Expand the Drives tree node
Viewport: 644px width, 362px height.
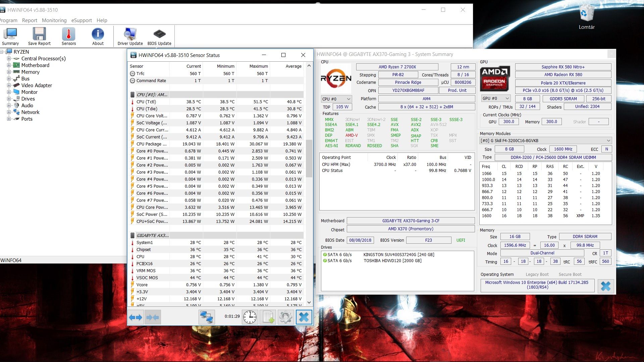point(9,99)
